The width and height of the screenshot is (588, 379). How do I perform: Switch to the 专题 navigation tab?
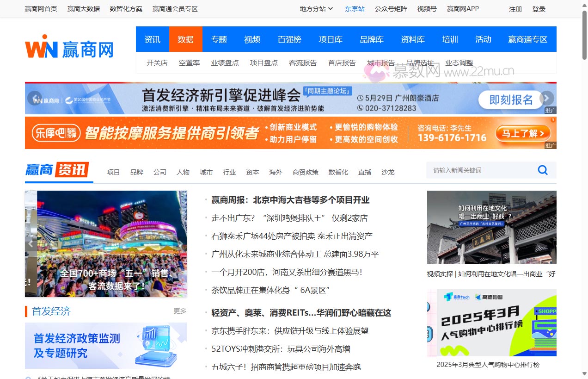tap(219, 39)
